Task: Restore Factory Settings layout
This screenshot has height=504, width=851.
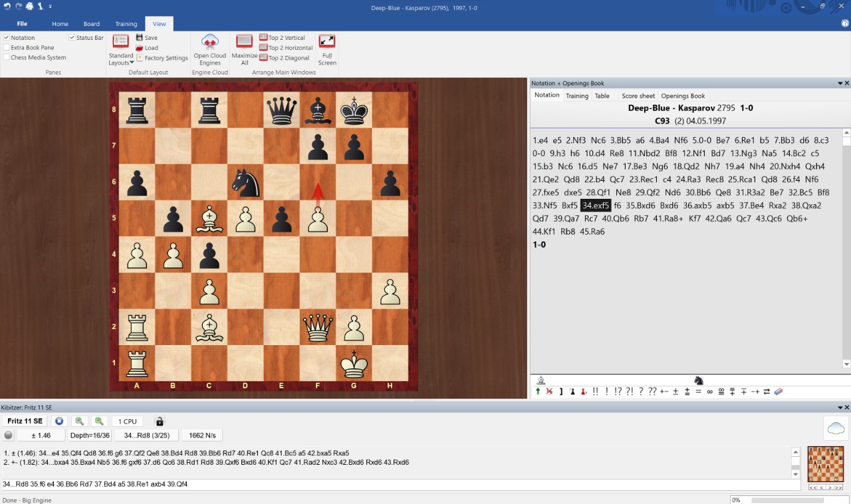Action: [x=162, y=58]
